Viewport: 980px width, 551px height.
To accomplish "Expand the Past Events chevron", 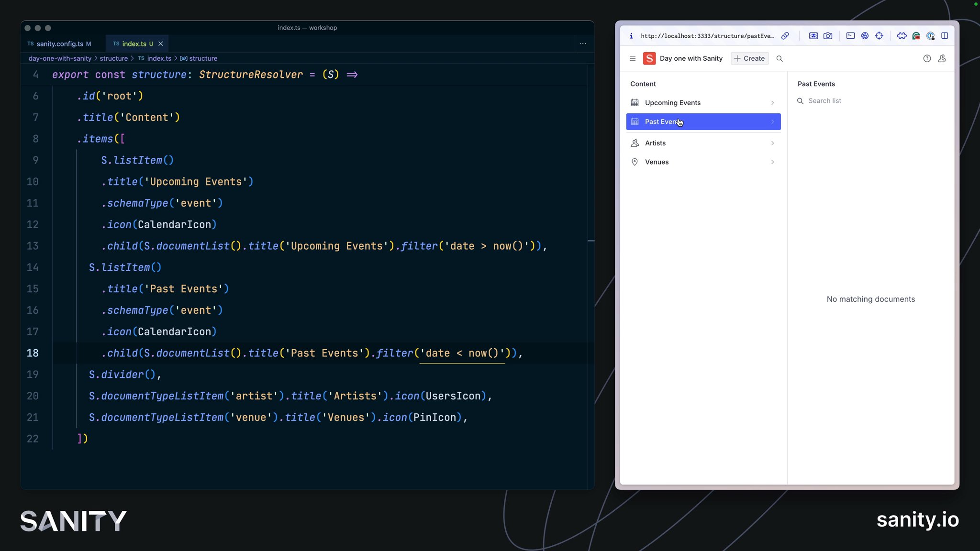I will pos(772,121).
